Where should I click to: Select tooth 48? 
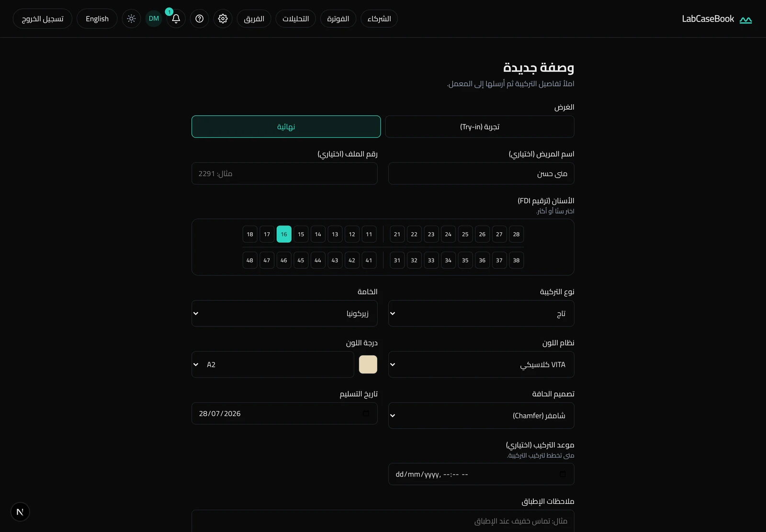(250, 260)
